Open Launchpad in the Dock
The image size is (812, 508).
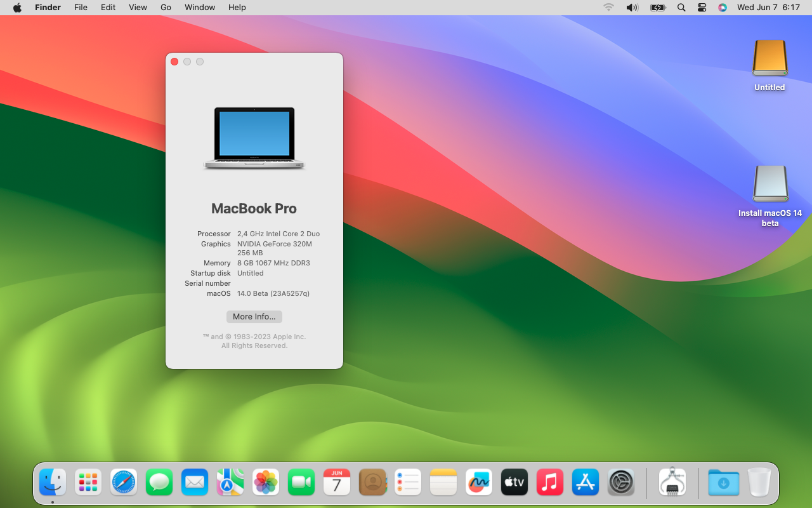click(x=88, y=483)
